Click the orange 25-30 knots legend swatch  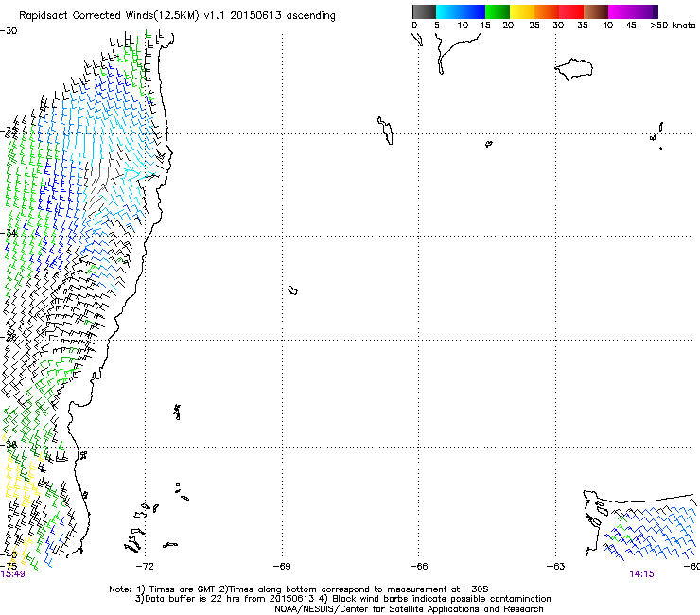click(x=547, y=11)
